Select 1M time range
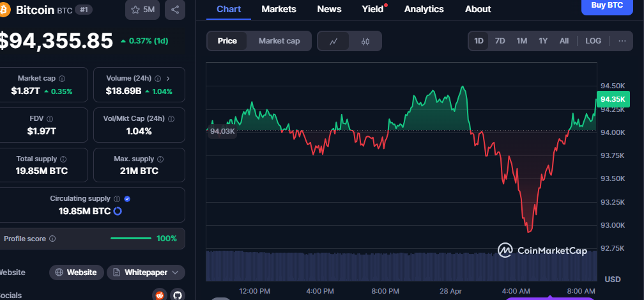 click(x=521, y=41)
